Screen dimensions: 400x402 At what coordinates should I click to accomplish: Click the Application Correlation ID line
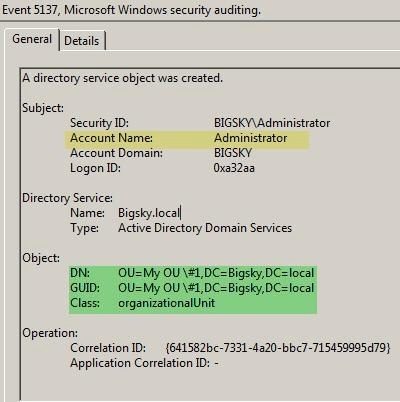pos(144,363)
